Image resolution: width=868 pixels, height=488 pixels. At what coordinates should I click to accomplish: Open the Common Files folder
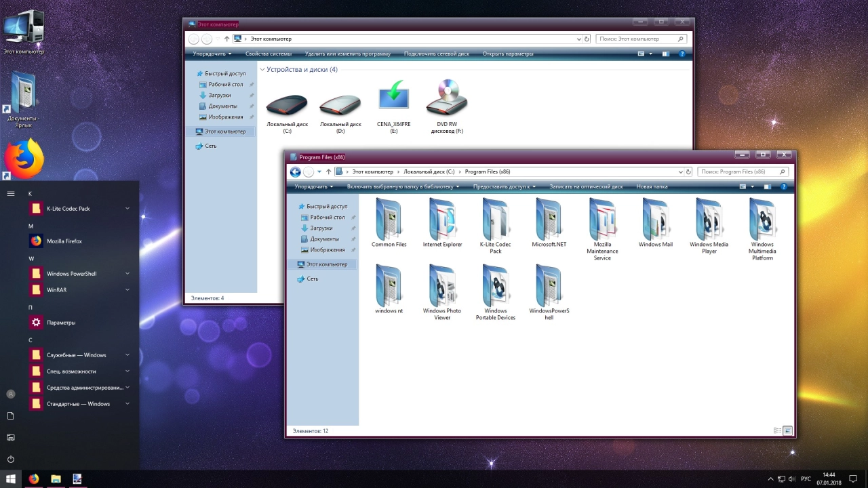[389, 223]
